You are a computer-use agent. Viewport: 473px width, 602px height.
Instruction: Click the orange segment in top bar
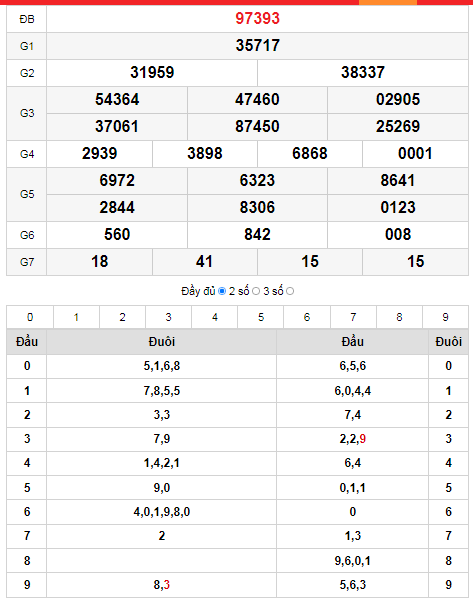388,2
